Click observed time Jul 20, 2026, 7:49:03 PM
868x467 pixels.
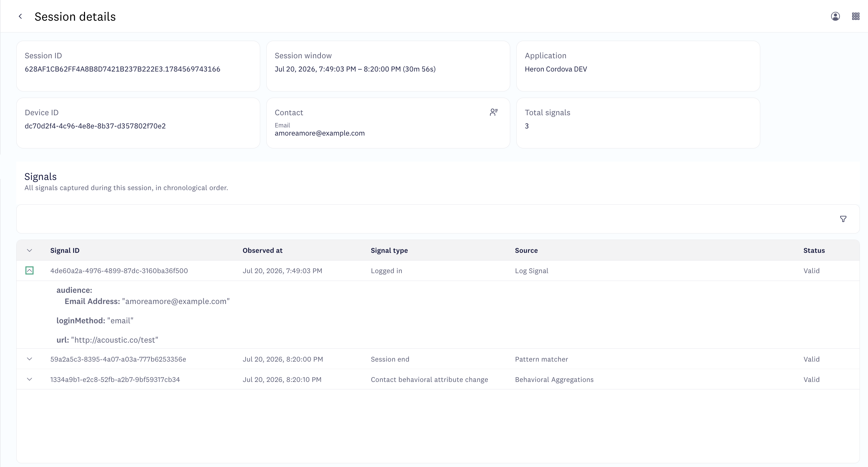pyautogui.click(x=282, y=271)
